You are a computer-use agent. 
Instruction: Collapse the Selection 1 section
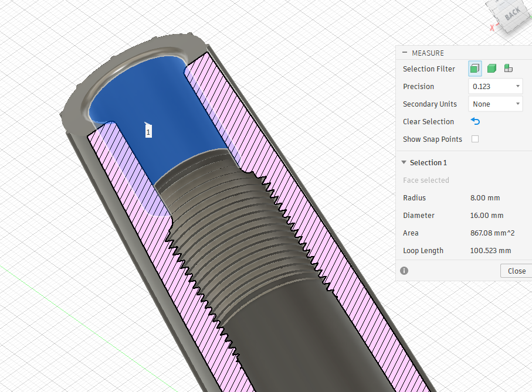[x=404, y=162]
